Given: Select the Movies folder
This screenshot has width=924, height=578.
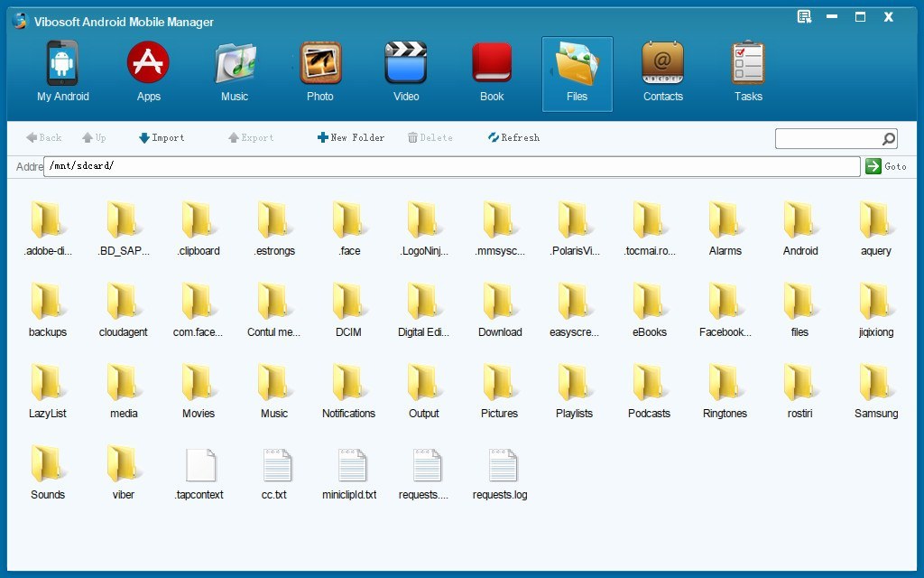Looking at the screenshot, I should [198, 392].
